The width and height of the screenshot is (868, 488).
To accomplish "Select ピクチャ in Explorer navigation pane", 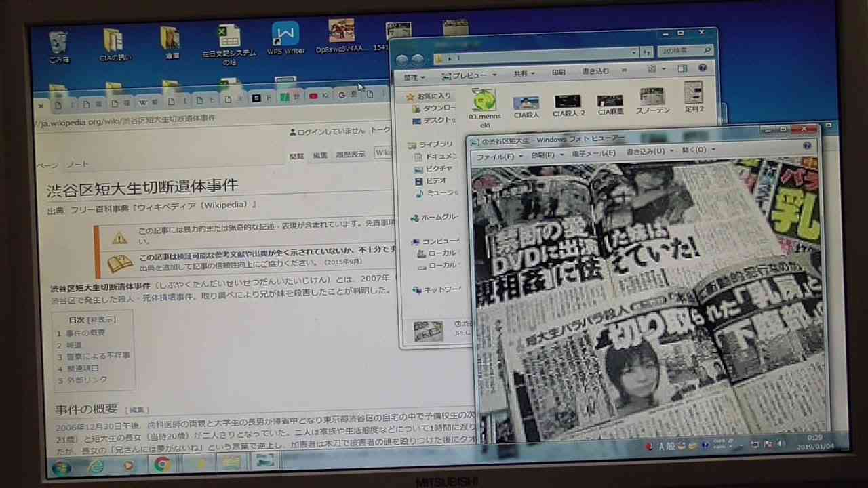I will click(433, 169).
